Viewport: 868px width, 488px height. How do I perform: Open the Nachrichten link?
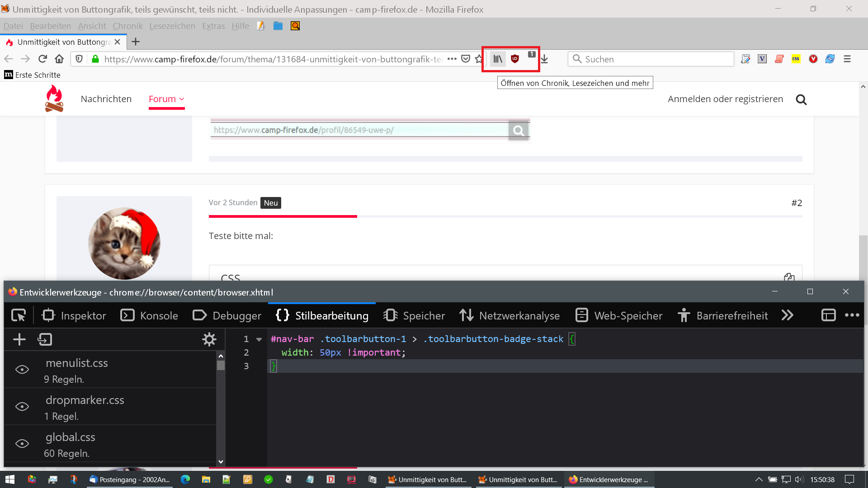tap(106, 99)
